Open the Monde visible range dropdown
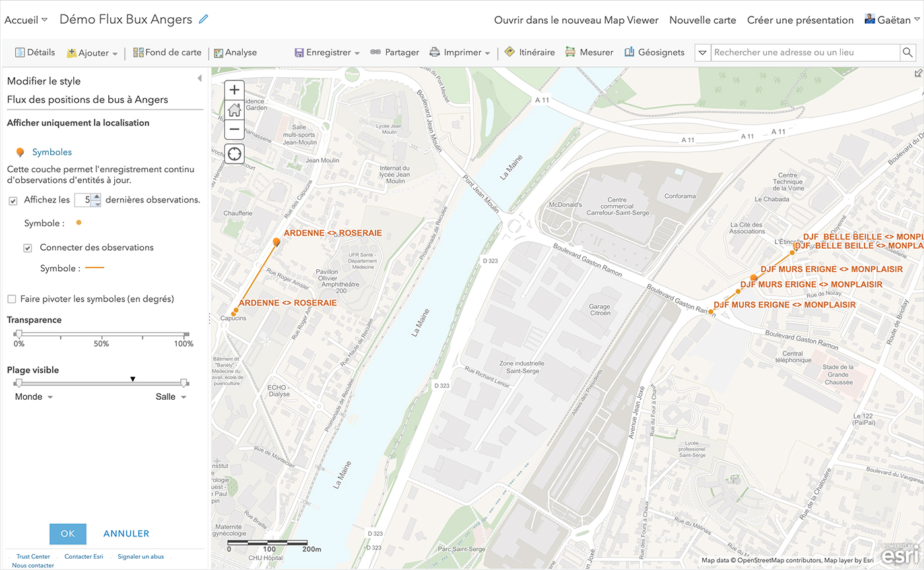 (34, 397)
